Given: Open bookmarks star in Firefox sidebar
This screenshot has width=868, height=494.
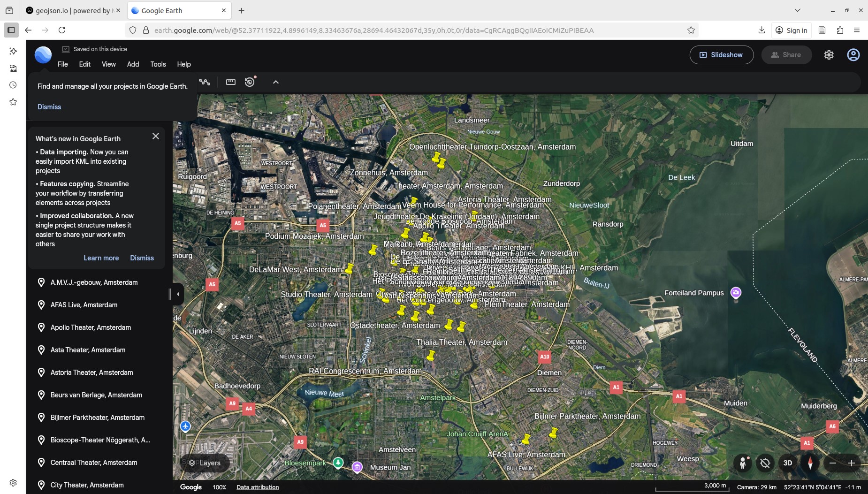Looking at the screenshot, I should [13, 102].
